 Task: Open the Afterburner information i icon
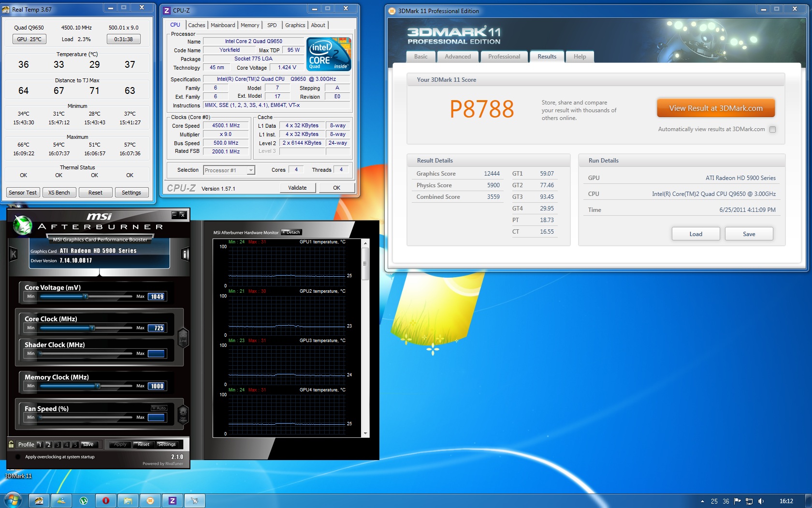click(x=185, y=254)
